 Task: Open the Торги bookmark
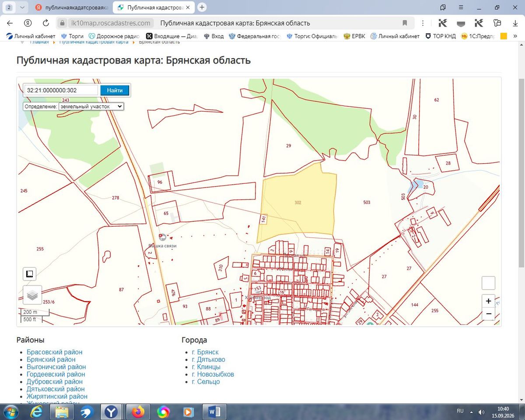pyautogui.click(x=73, y=36)
